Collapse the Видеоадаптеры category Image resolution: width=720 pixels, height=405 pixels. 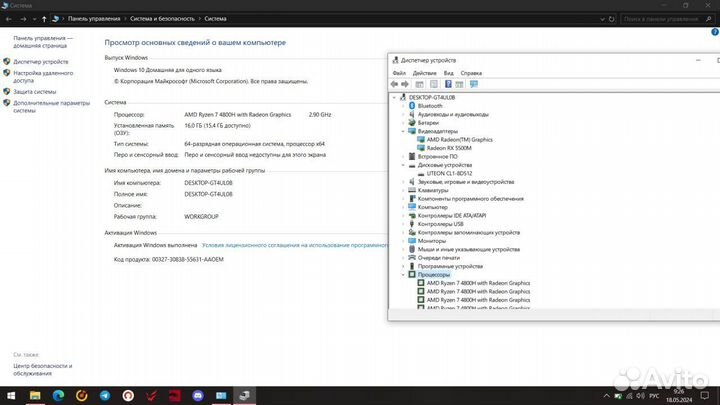403,131
